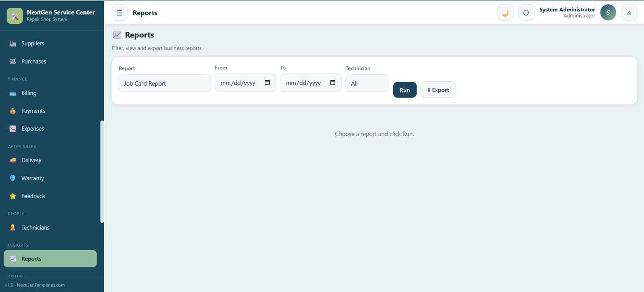Navigate to Technicians
This screenshot has width=644, height=292.
coord(50,228)
